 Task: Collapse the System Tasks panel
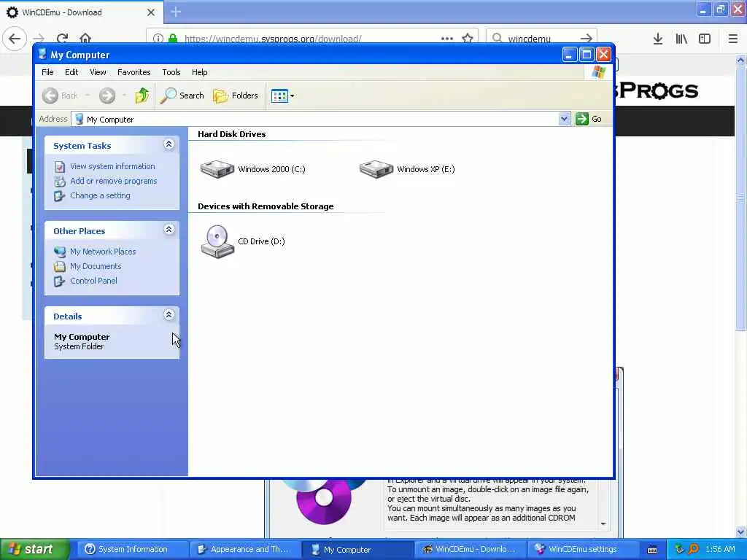169,144
